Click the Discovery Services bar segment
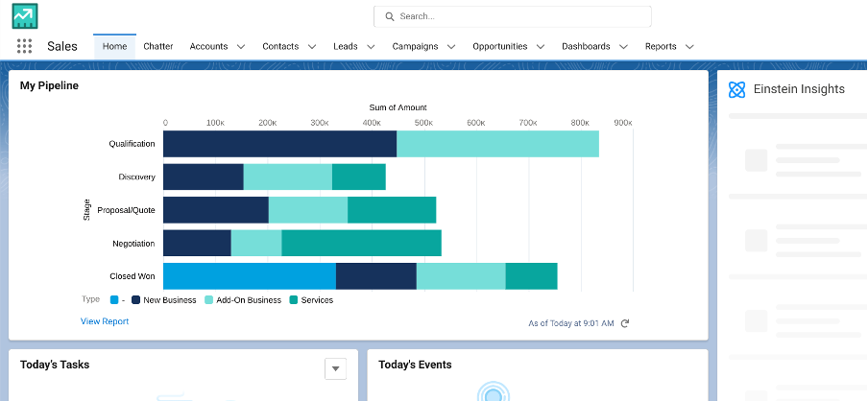 359,177
